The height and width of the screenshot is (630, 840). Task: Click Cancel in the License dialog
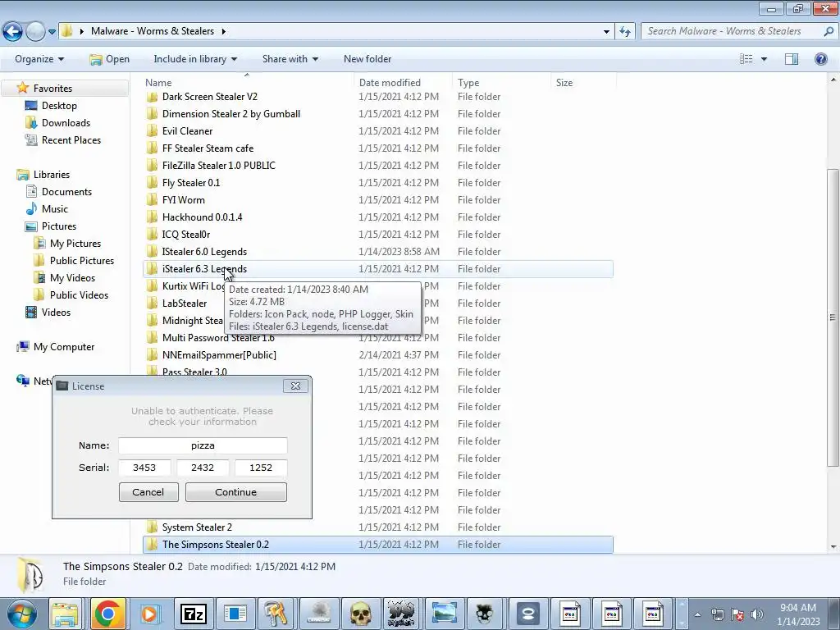click(148, 492)
